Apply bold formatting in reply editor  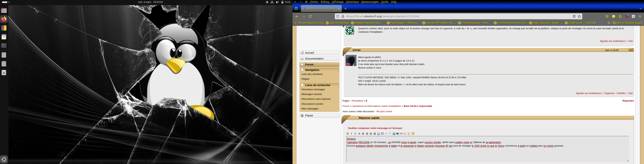click(347, 134)
